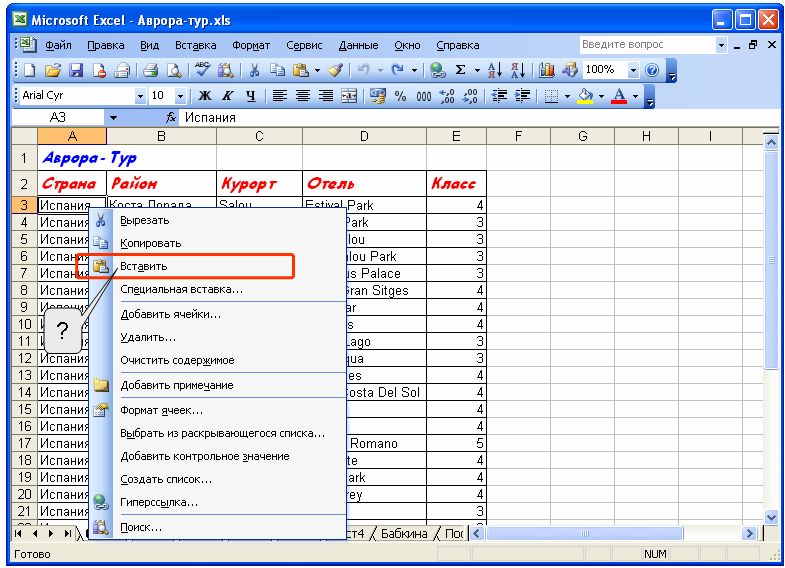The height and width of the screenshot is (568, 785).
Task: Choose Копировать in context menu
Action: coord(218,243)
